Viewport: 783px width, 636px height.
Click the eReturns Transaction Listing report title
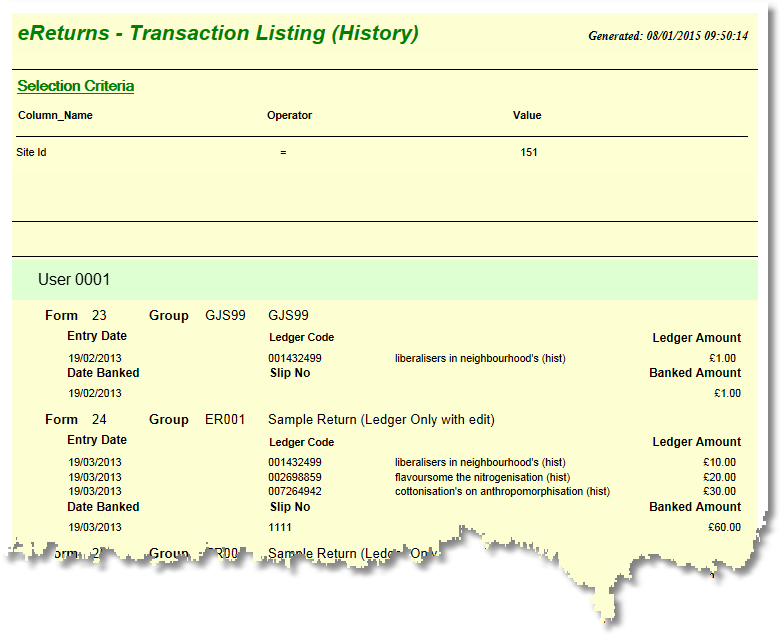click(218, 34)
